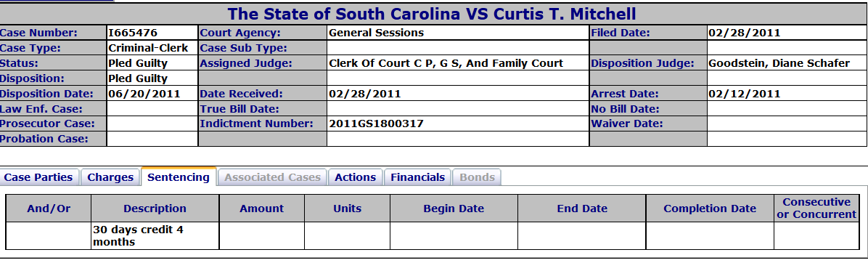This screenshot has width=868, height=263.
Task: Click the Units column header
Action: click(347, 209)
